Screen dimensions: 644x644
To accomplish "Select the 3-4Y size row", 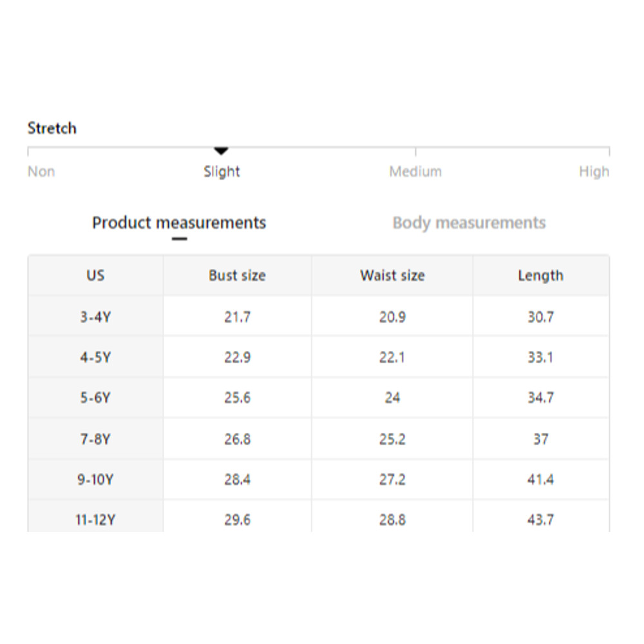I will coord(95,317).
